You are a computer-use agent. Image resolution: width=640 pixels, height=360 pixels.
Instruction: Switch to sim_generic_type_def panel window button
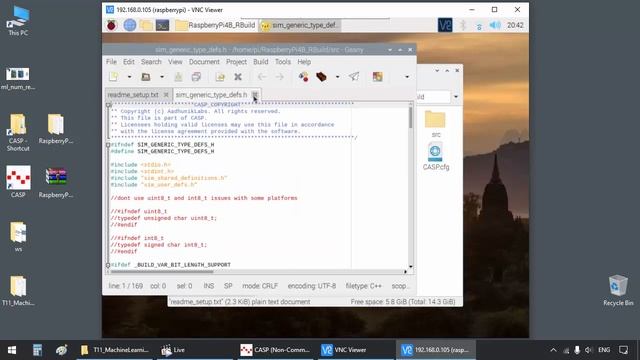(x=300, y=25)
